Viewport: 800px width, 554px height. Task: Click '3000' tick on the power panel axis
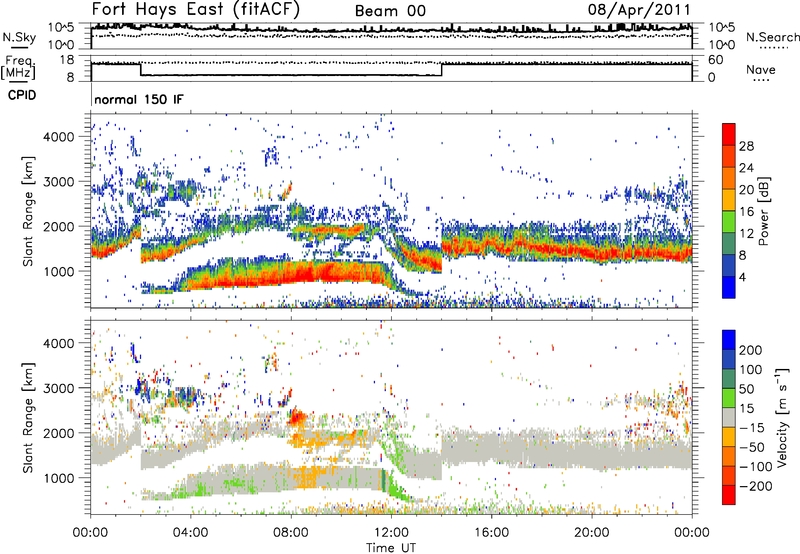tap(58, 182)
